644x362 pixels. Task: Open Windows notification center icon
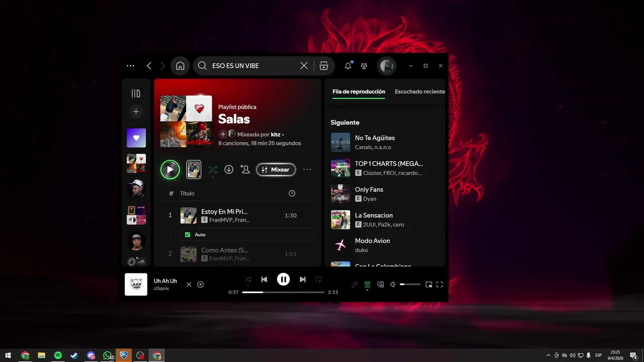(633, 355)
